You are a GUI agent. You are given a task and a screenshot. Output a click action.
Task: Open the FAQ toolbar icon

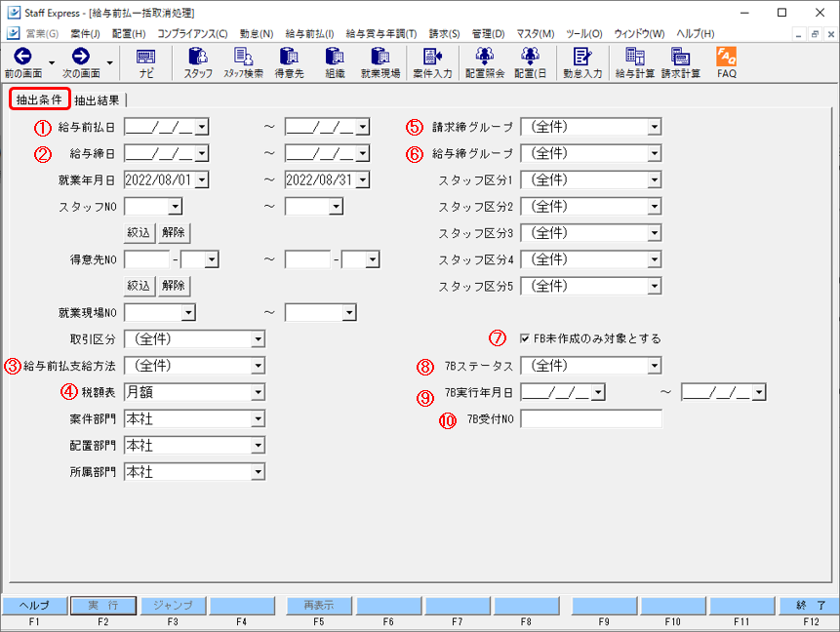click(727, 63)
